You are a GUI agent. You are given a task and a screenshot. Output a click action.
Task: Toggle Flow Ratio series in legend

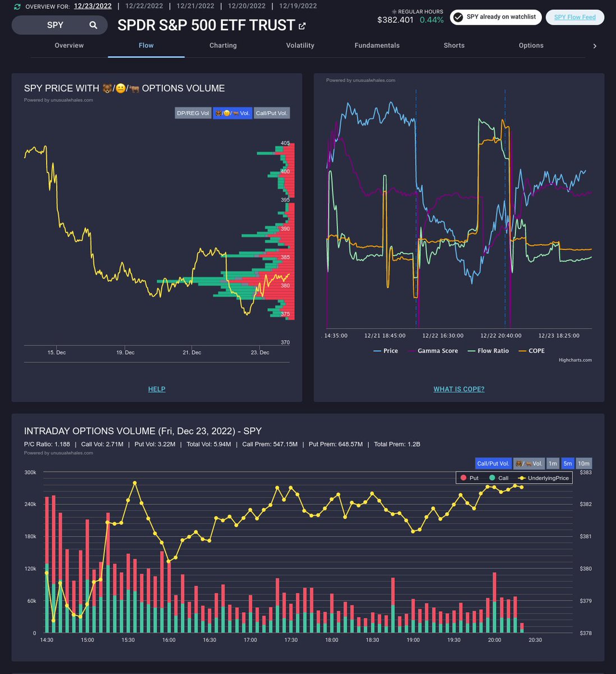487,350
